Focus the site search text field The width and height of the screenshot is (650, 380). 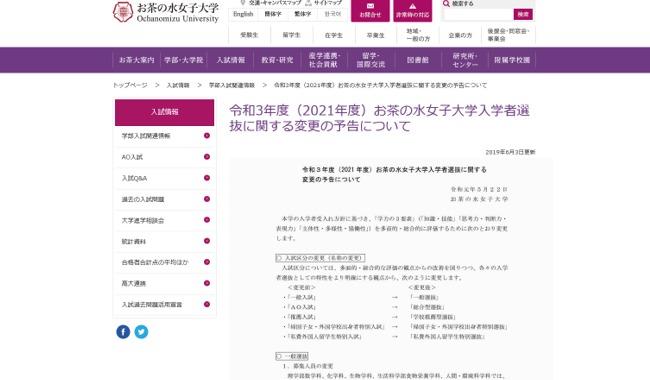pyautogui.click(x=478, y=14)
